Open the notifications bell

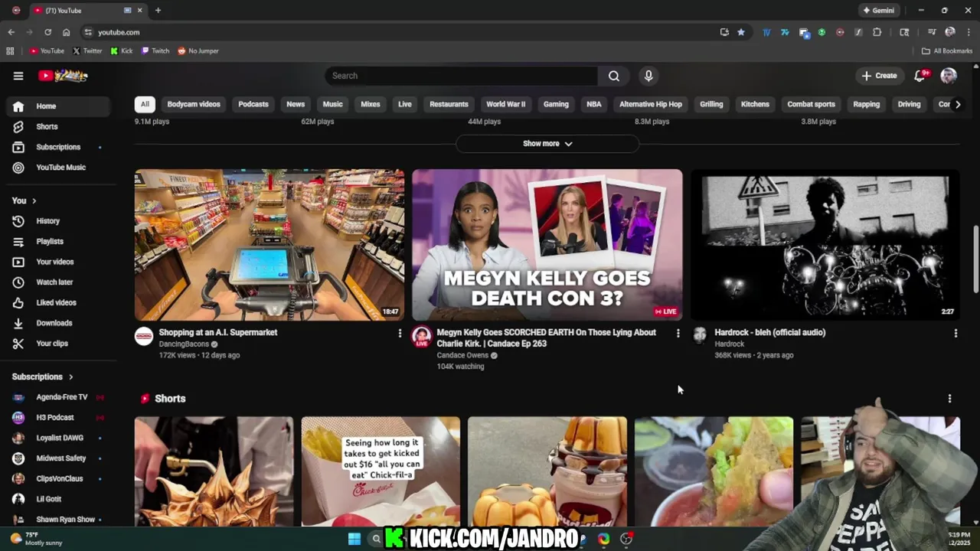coord(920,76)
